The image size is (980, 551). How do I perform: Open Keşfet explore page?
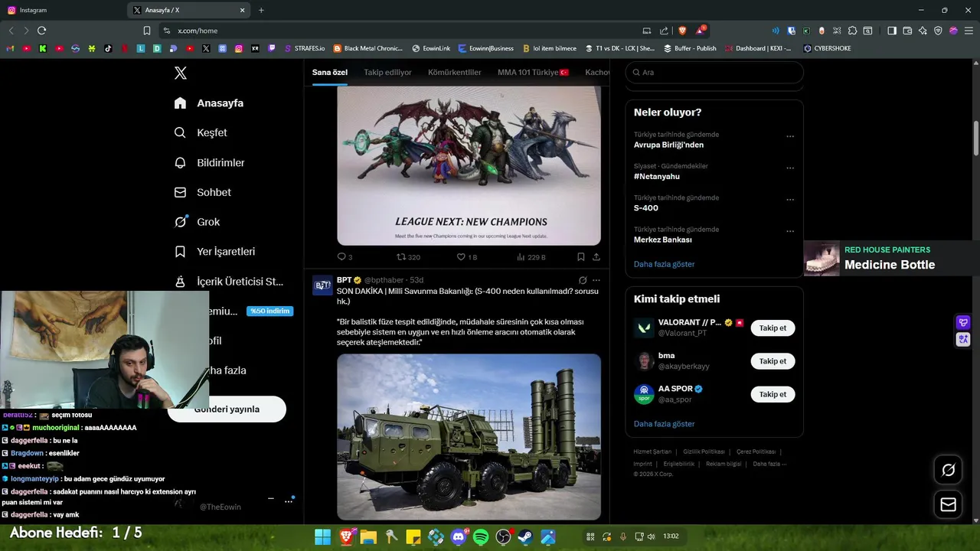(x=201, y=132)
